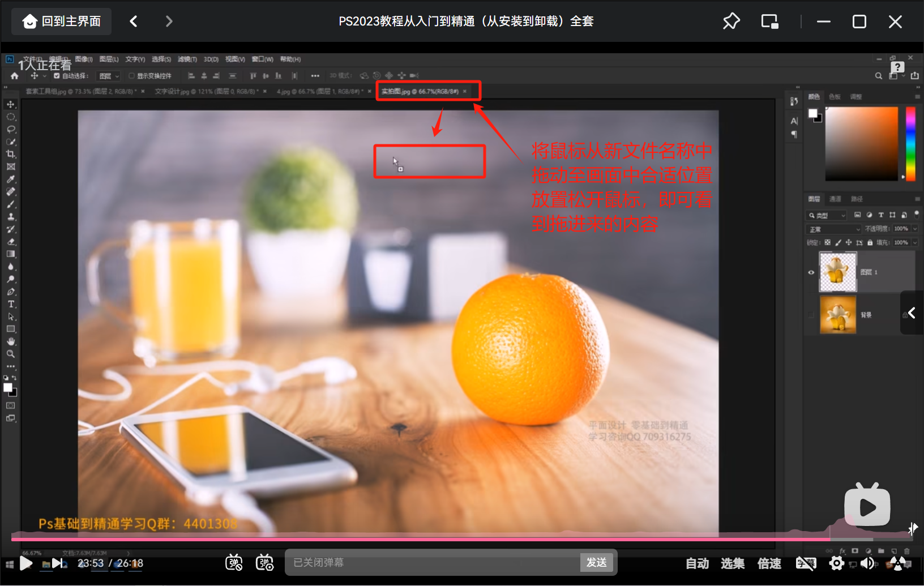This screenshot has height=586, width=924.
Task: Select the Eraser tool
Action: (11, 241)
